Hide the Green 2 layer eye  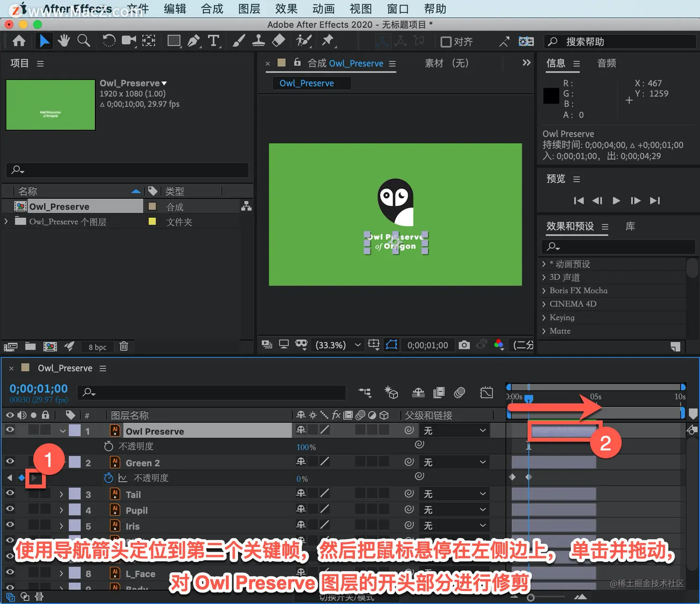[10, 461]
